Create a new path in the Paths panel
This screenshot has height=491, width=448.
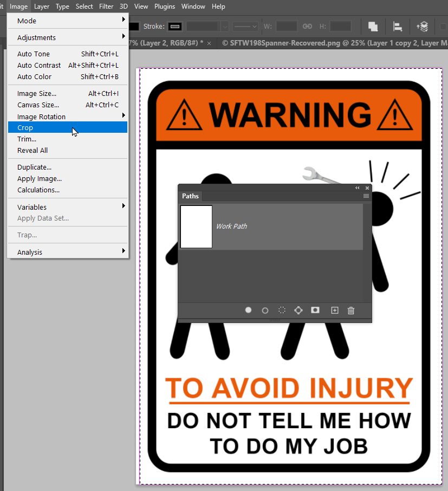point(334,309)
